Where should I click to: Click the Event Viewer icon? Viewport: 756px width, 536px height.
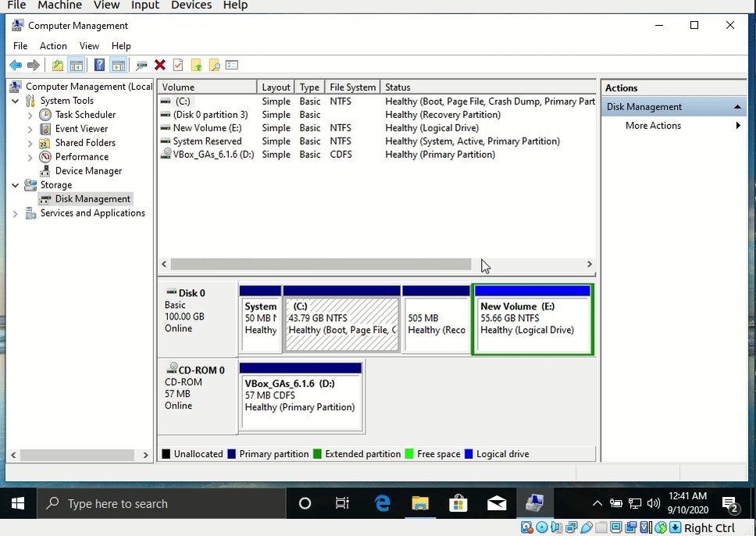click(45, 129)
